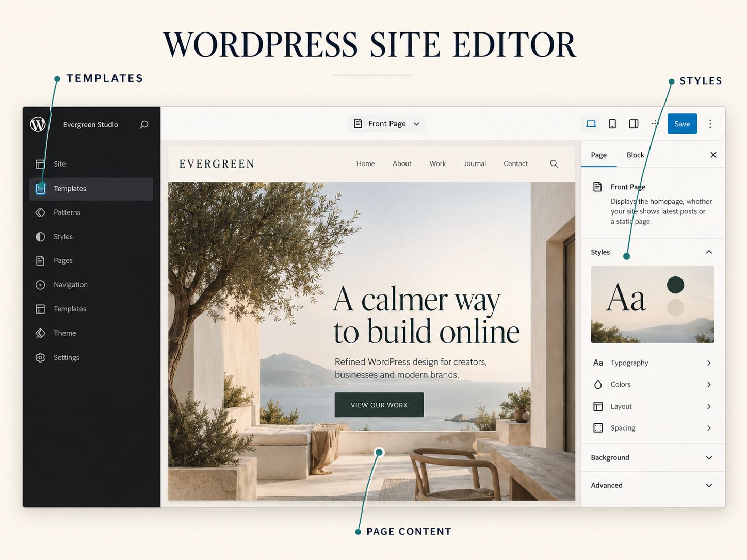
Task: Open Settings with the gear icon
Action: [x=91, y=357]
